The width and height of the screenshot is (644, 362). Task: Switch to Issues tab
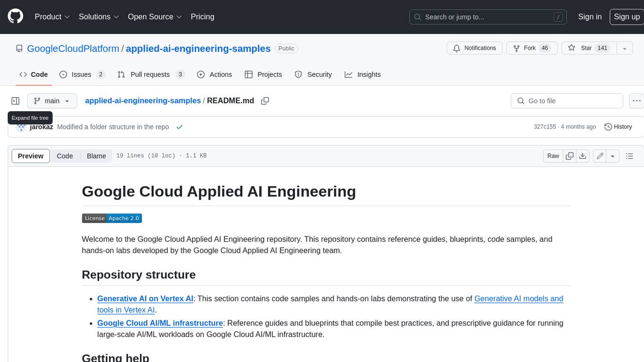(x=82, y=74)
